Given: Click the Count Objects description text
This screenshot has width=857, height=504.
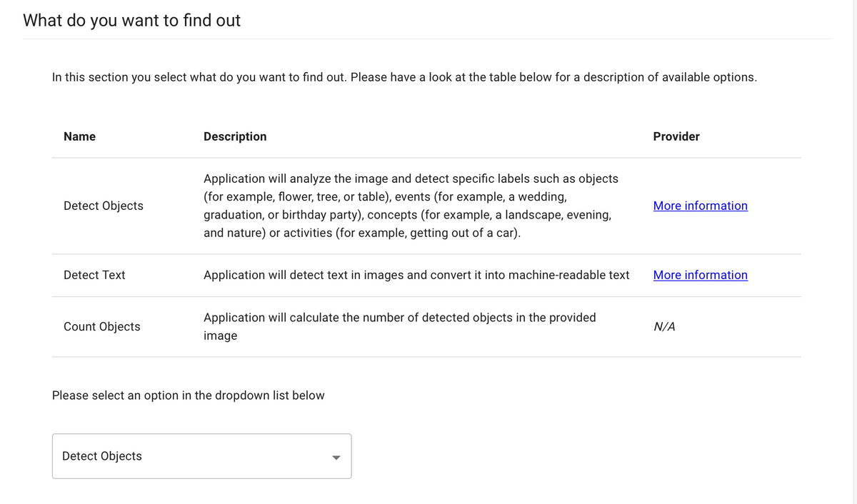Looking at the screenshot, I should point(400,326).
